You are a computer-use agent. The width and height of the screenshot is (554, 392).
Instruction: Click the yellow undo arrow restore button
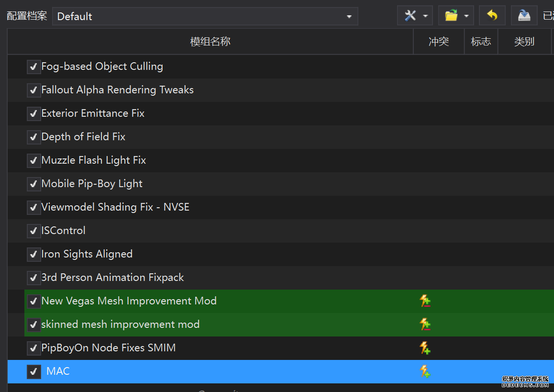pyautogui.click(x=492, y=16)
